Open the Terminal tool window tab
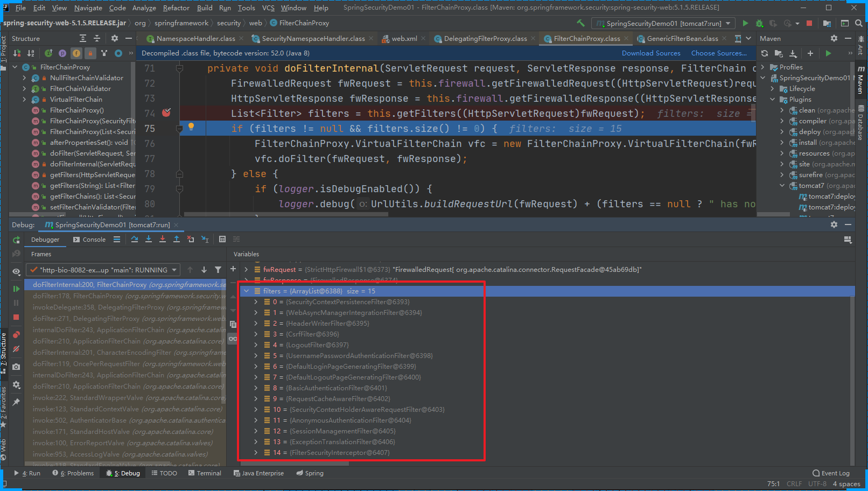The image size is (868, 491). pyautogui.click(x=205, y=473)
